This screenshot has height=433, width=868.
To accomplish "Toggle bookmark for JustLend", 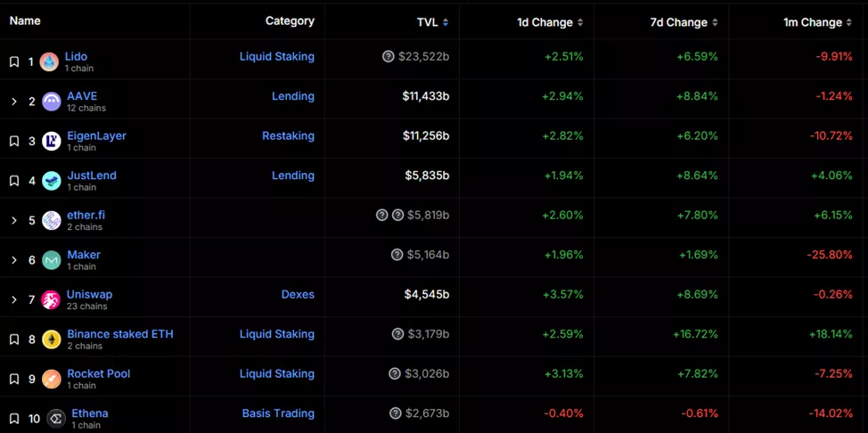I will [x=14, y=181].
